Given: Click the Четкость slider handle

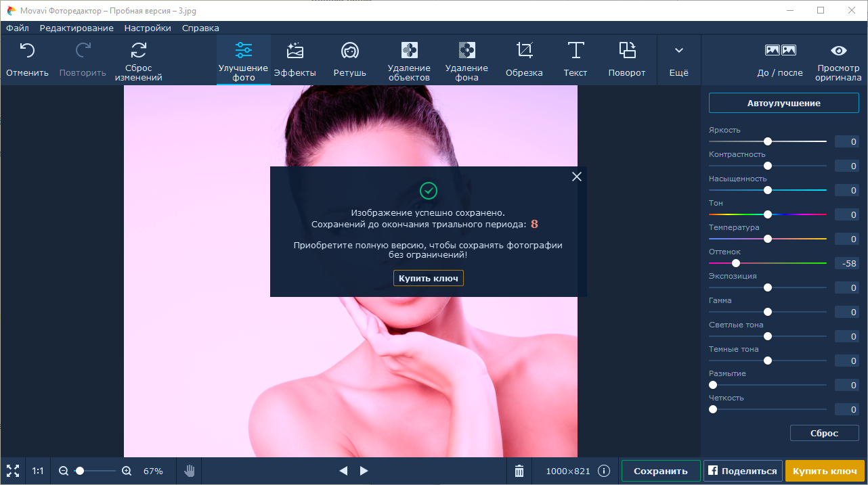Looking at the screenshot, I should [713, 409].
